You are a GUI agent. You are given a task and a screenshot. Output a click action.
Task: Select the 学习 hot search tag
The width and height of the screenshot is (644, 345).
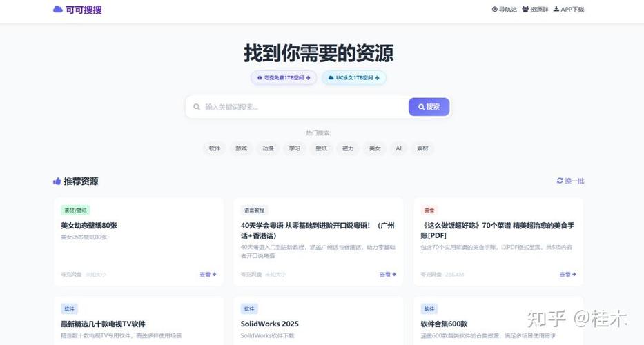(x=295, y=148)
